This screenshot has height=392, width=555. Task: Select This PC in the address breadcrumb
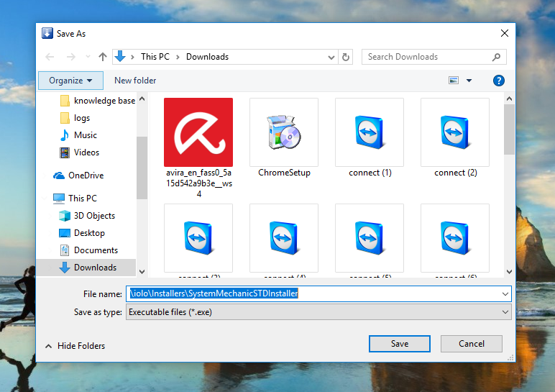coord(155,57)
